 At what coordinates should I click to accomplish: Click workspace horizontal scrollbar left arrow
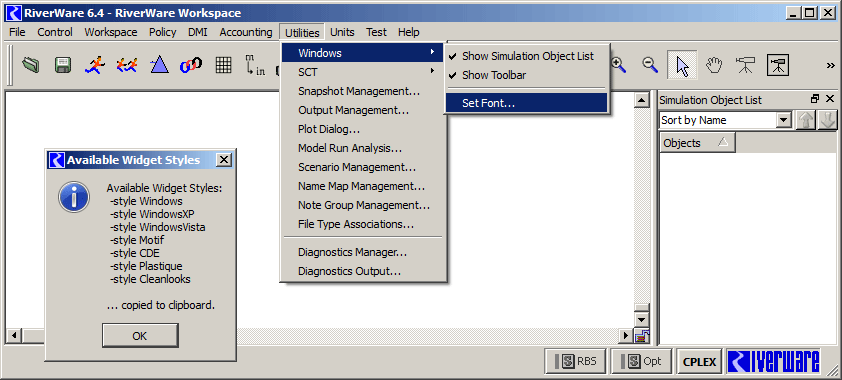(13, 336)
